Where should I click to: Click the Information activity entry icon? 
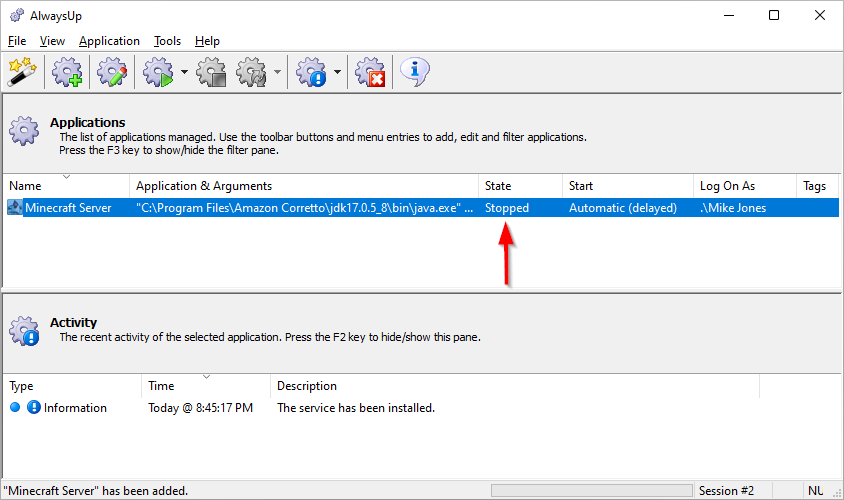(34, 407)
